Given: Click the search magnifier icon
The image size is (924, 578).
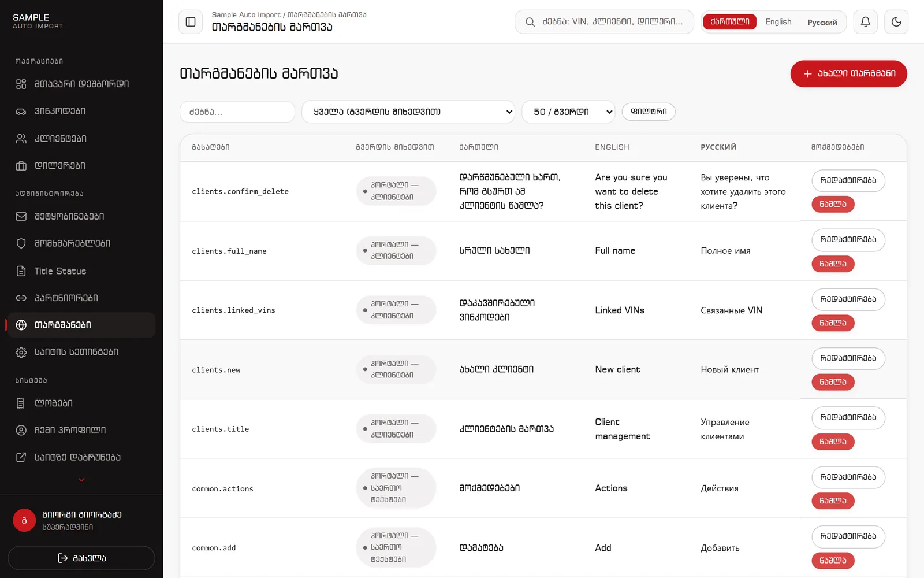Looking at the screenshot, I should click(530, 22).
